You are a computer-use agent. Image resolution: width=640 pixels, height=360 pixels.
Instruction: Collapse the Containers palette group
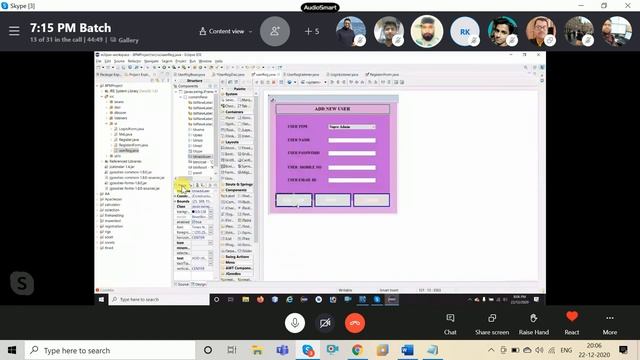233,112
